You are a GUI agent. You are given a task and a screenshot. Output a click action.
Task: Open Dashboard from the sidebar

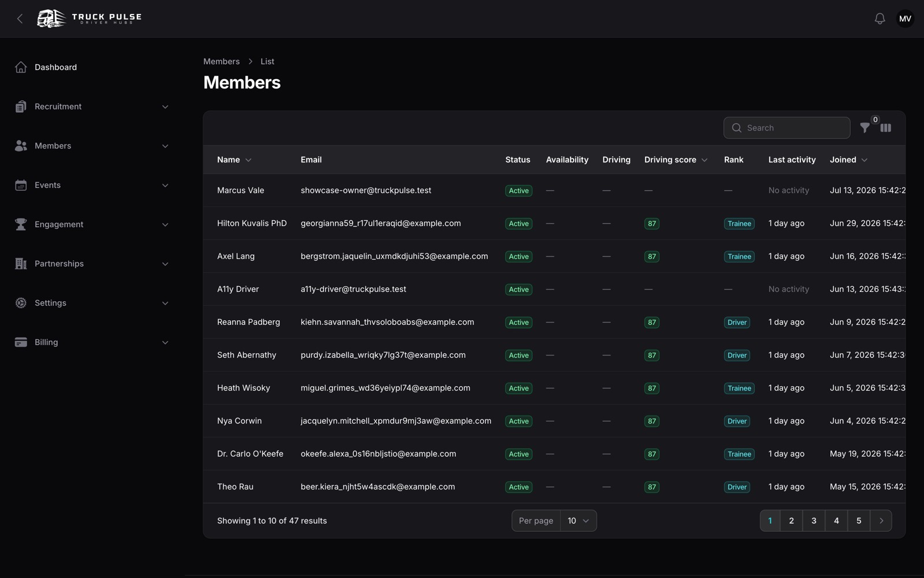click(x=92, y=67)
